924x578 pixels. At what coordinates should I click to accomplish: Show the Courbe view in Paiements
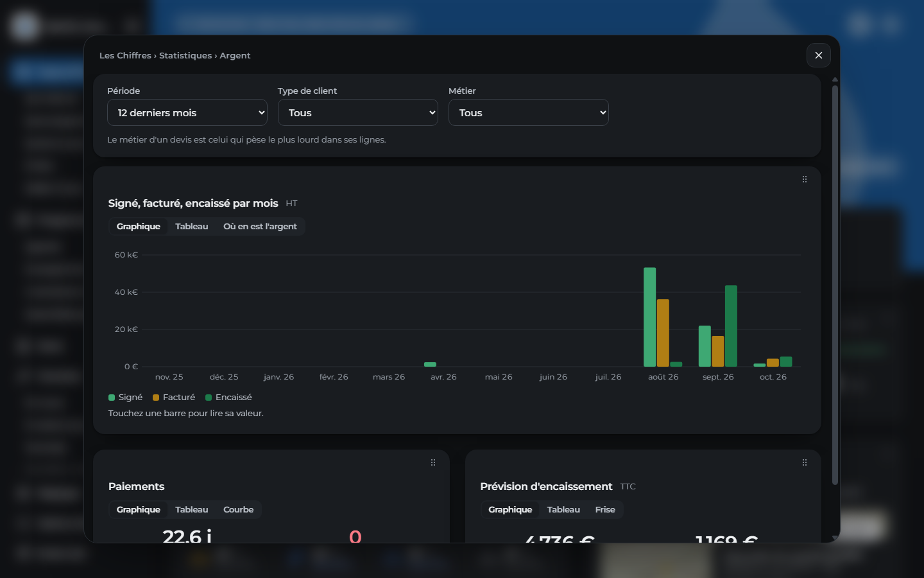(x=239, y=509)
